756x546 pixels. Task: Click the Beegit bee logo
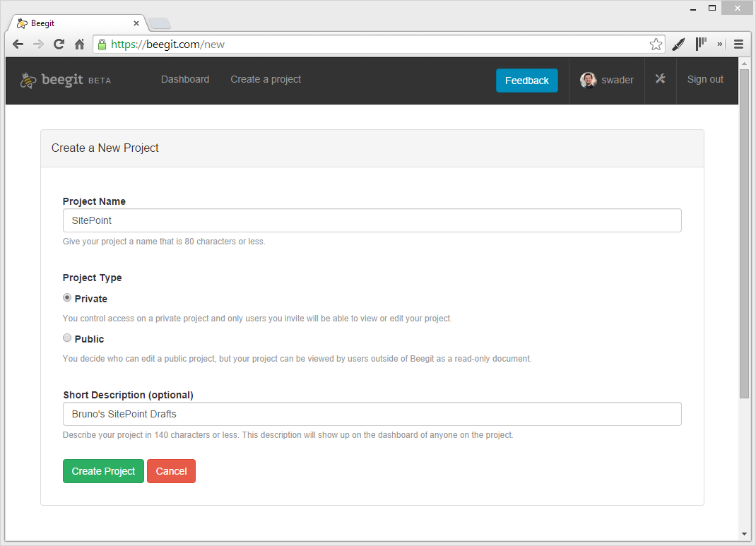[x=28, y=80]
